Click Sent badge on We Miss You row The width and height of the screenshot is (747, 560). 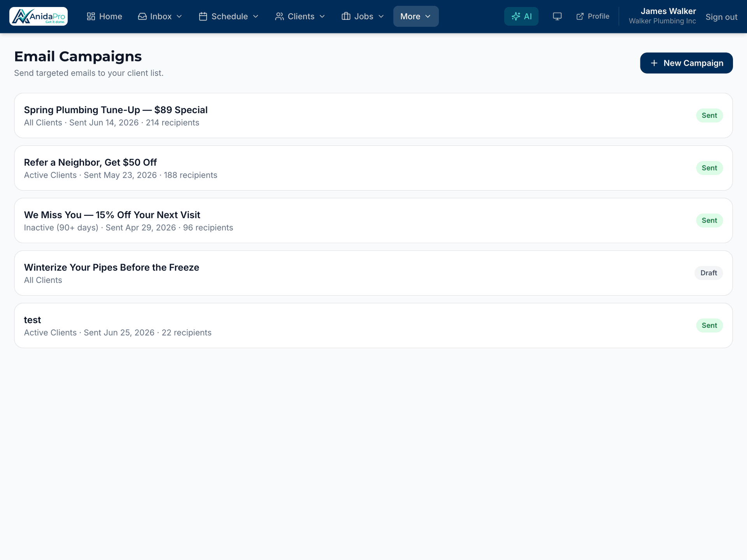[x=709, y=220]
